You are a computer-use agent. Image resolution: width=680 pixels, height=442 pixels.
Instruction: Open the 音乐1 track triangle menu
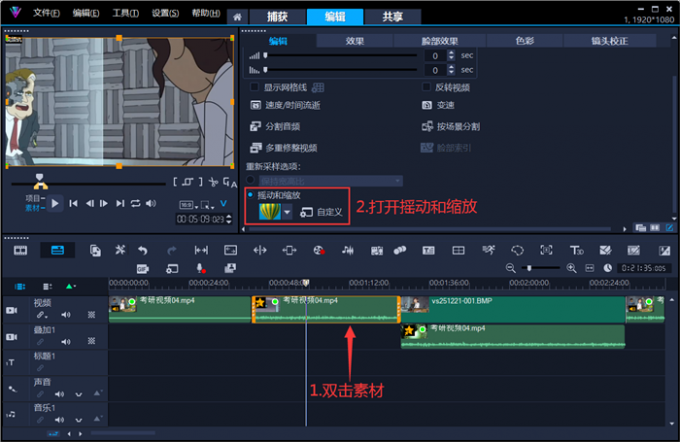click(x=97, y=419)
